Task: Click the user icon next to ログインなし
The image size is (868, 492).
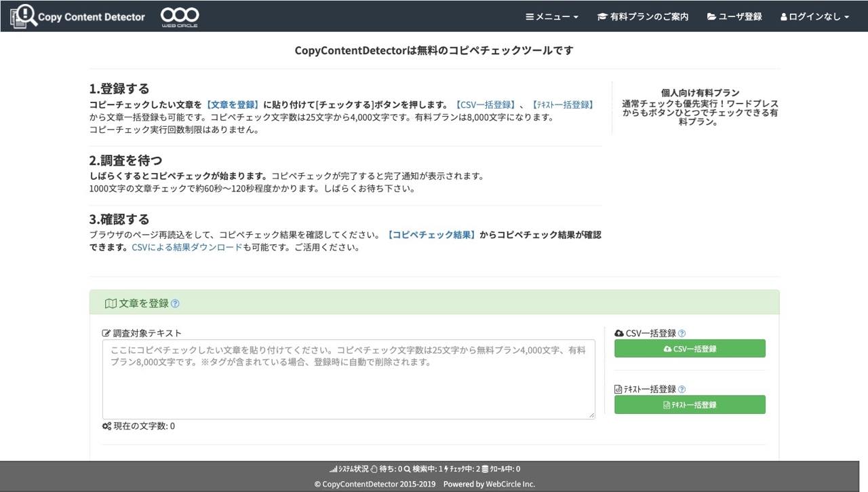Action: 785,16
